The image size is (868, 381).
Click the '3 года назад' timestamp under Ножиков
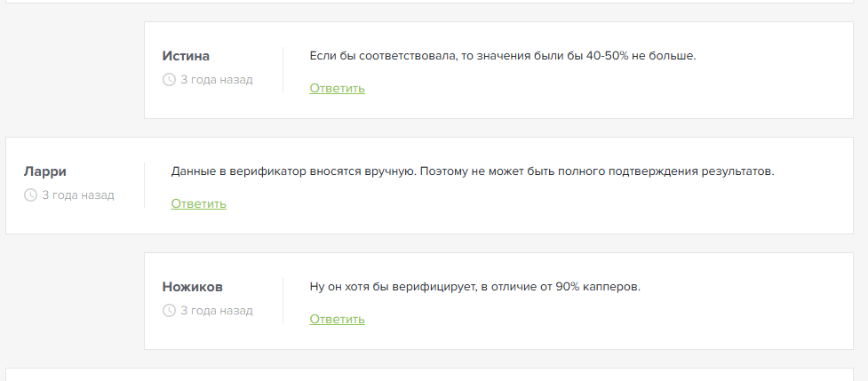click(217, 311)
